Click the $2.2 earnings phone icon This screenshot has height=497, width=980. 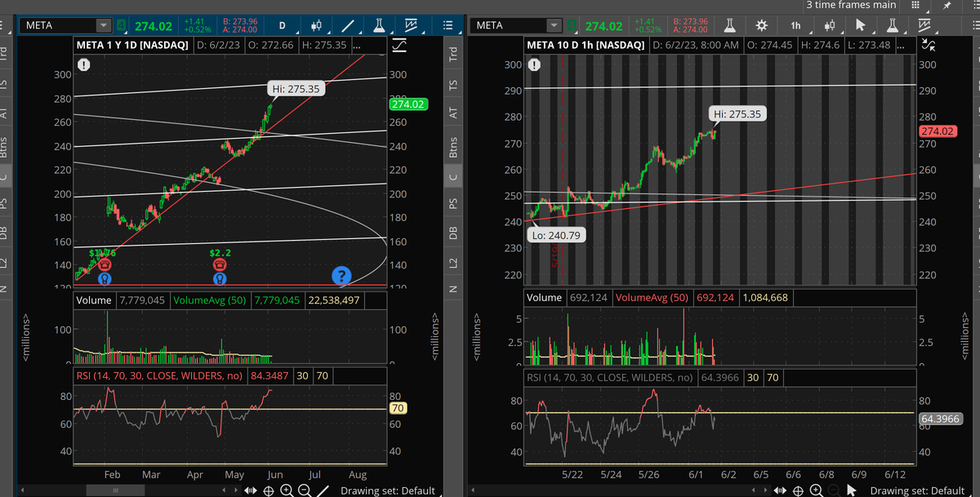pos(220,264)
